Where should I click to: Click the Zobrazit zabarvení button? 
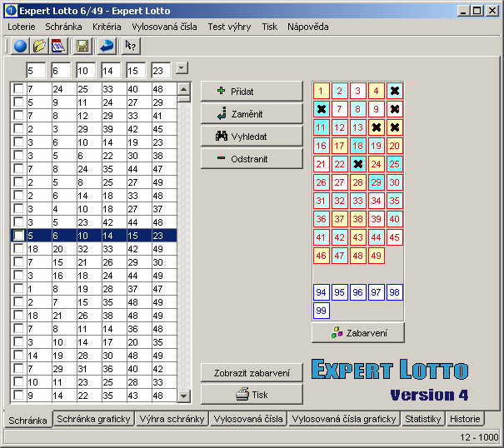[x=252, y=373]
